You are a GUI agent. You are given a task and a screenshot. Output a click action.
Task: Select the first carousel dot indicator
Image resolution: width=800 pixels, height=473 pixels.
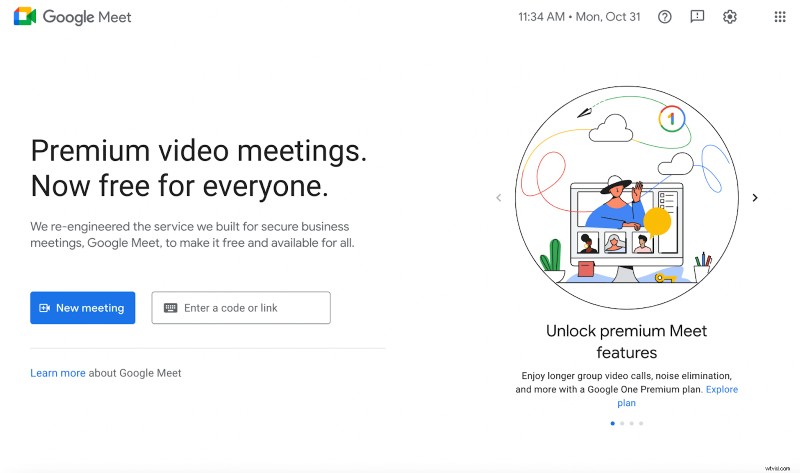[x=612, y=424]
